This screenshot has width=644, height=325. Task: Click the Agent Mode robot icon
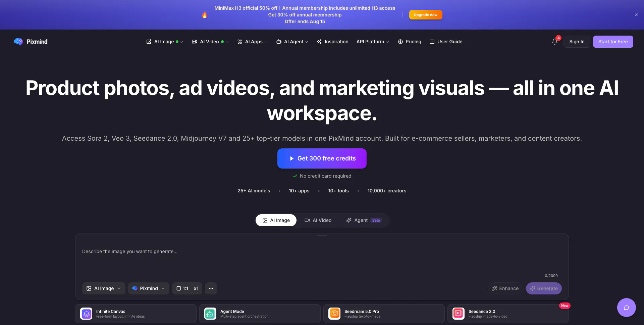(210, 314)
